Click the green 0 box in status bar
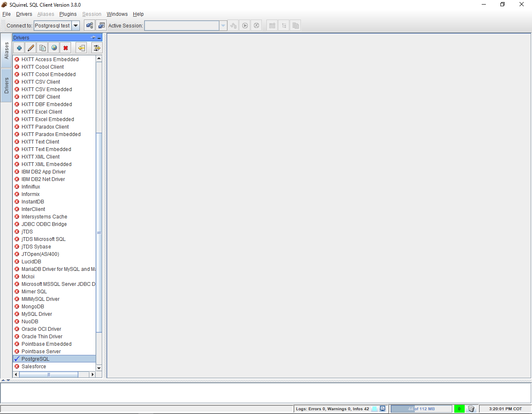Screen dimensions: 532x414 (x=459, y=409)
